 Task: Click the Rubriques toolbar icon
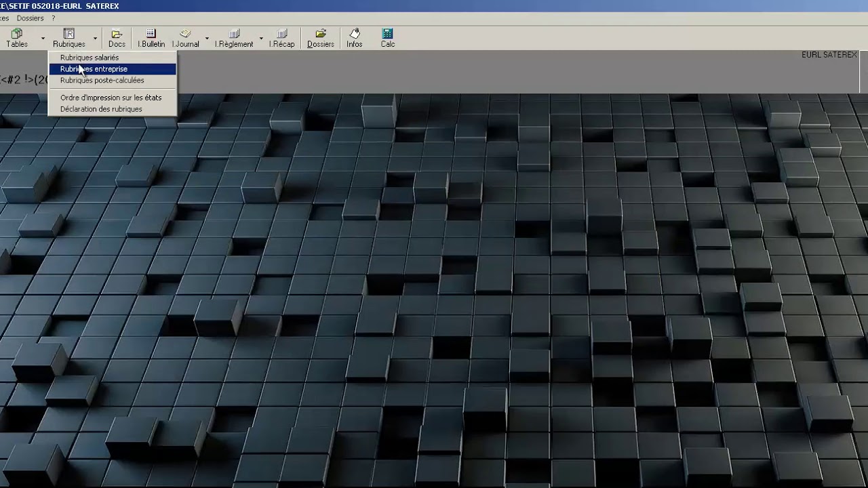click(x=69, y=38)
